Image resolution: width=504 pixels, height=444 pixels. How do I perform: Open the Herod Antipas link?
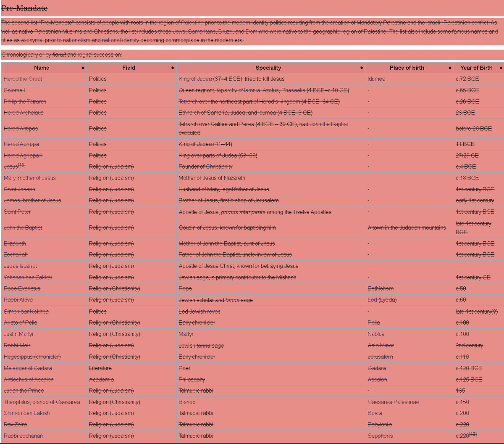coord(21,129)
